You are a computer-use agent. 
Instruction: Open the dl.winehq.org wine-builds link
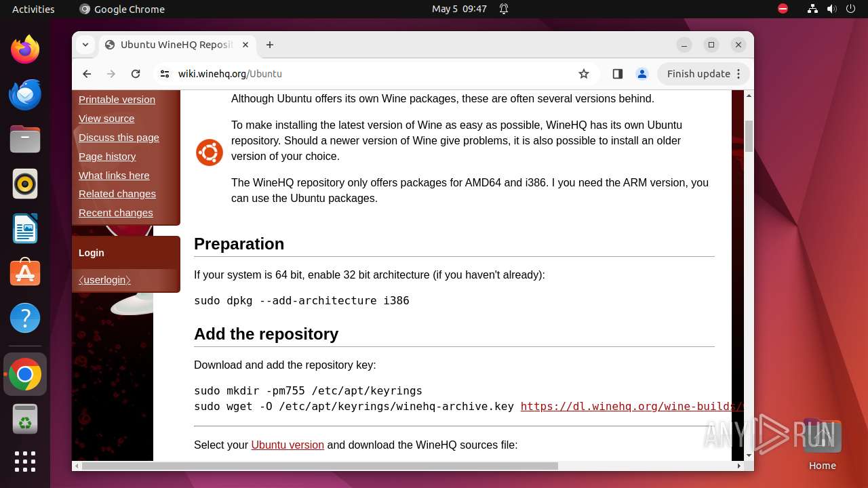[x=632, y=407]
